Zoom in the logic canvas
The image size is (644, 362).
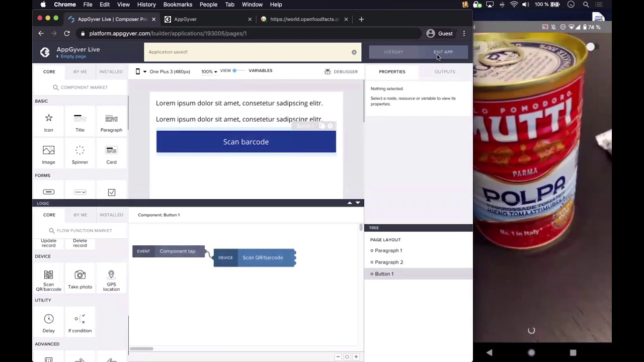pyautogui.click(x=356, y=356)
